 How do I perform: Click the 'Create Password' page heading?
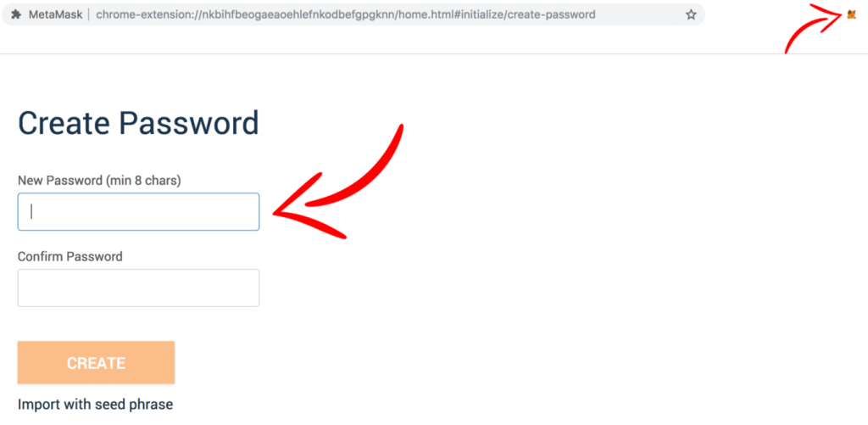(138, 123)
